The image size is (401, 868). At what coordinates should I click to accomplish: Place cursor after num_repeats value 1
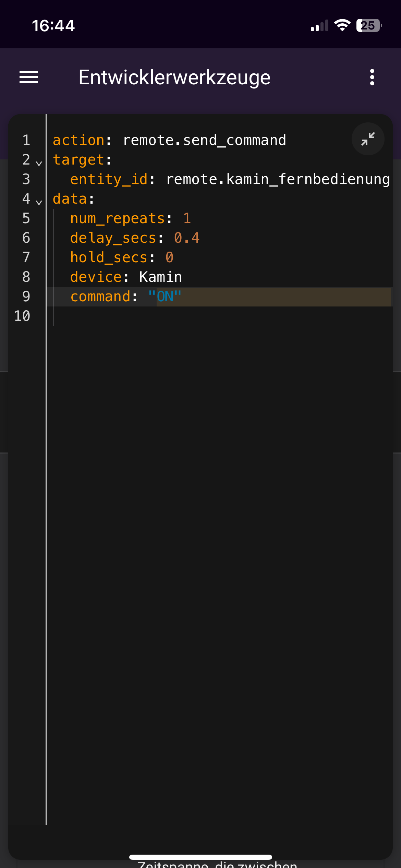191,218
